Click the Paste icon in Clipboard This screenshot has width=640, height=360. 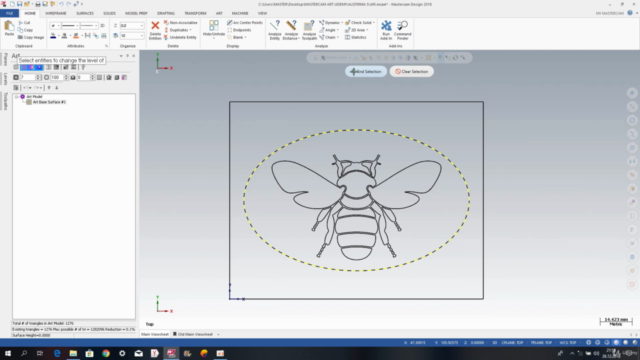coord(9,29)
